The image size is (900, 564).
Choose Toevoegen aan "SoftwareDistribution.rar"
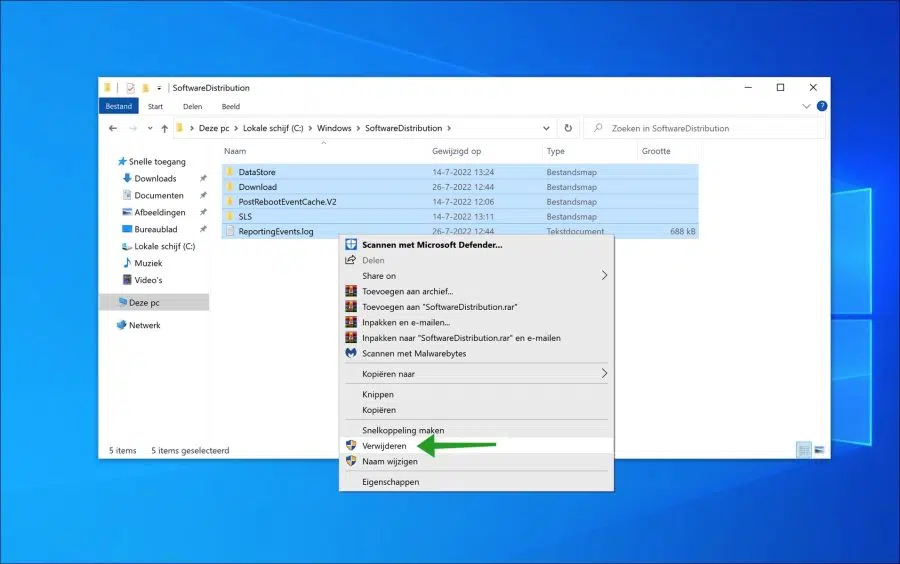point(476,307)
